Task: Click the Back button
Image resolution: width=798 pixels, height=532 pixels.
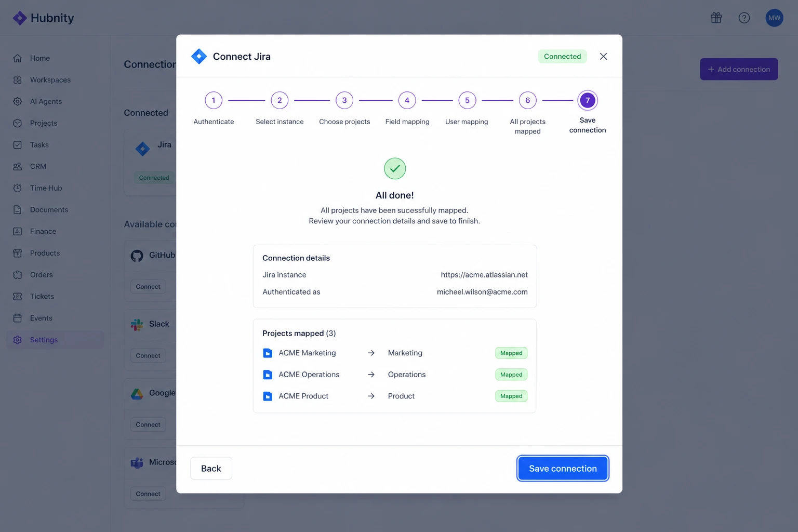Action: click(x=211, y=468)
